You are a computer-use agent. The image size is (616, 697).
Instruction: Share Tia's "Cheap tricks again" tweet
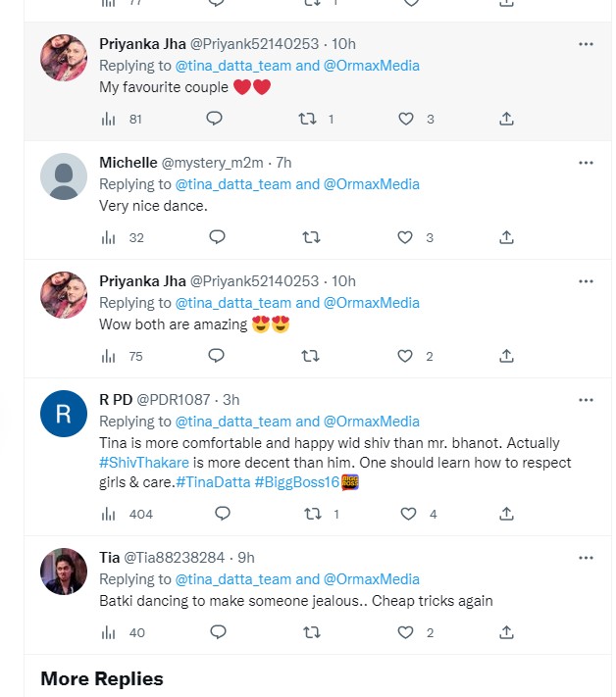507,632
